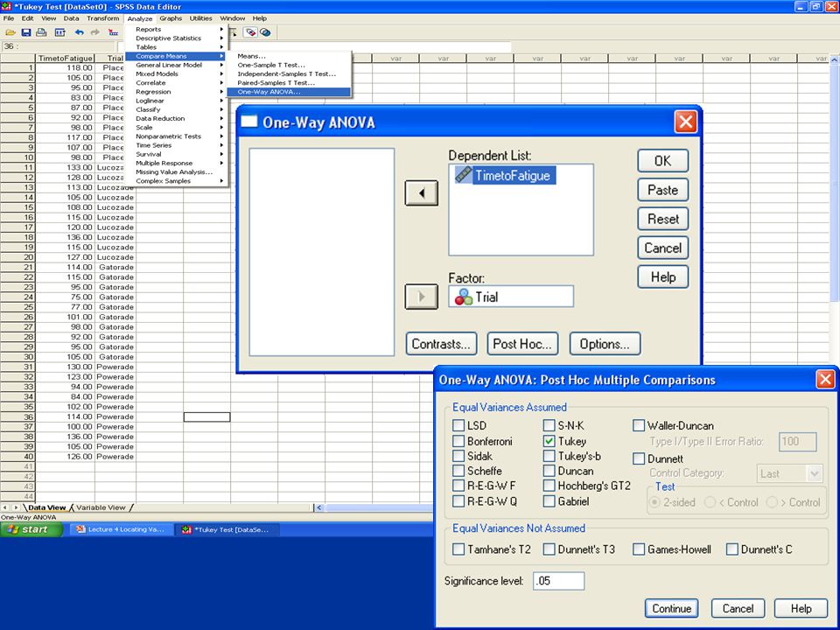Tick the Sidak checkbox
The height and width of the screenshot is (630, 840).
click(458, 456)
